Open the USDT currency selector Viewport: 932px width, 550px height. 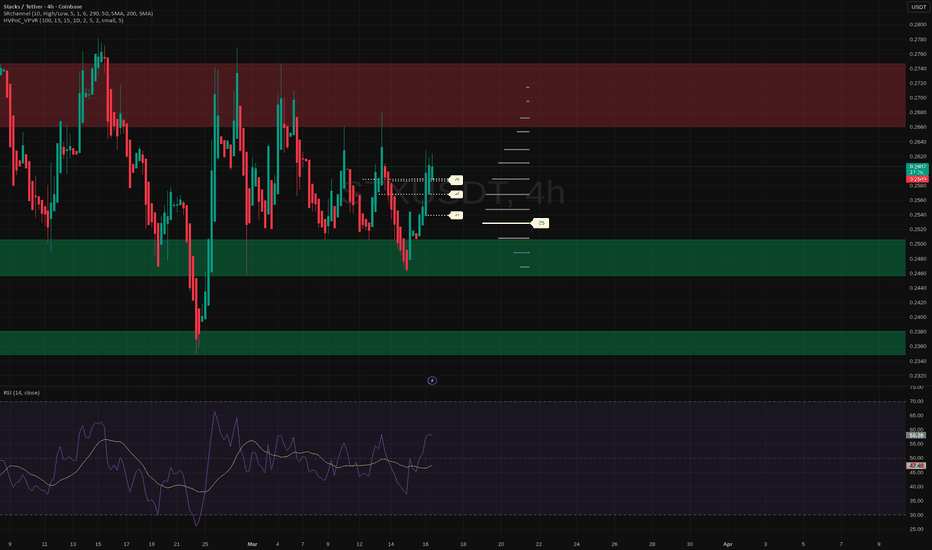click(x=919, y=7)
